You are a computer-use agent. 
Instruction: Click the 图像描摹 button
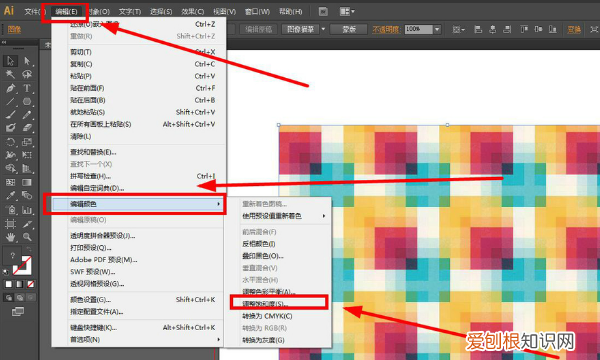pos(300,29)
